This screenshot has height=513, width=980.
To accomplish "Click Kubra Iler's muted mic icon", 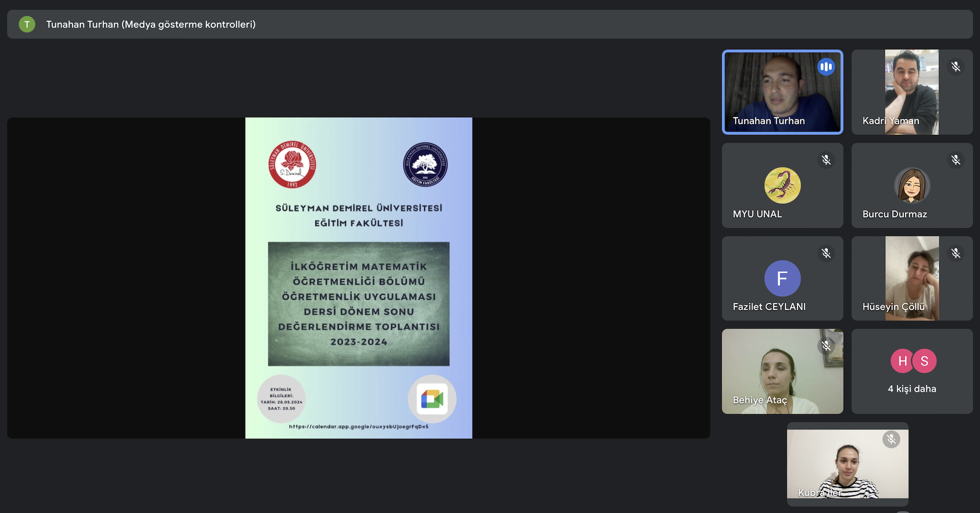I will pos(891,439).
